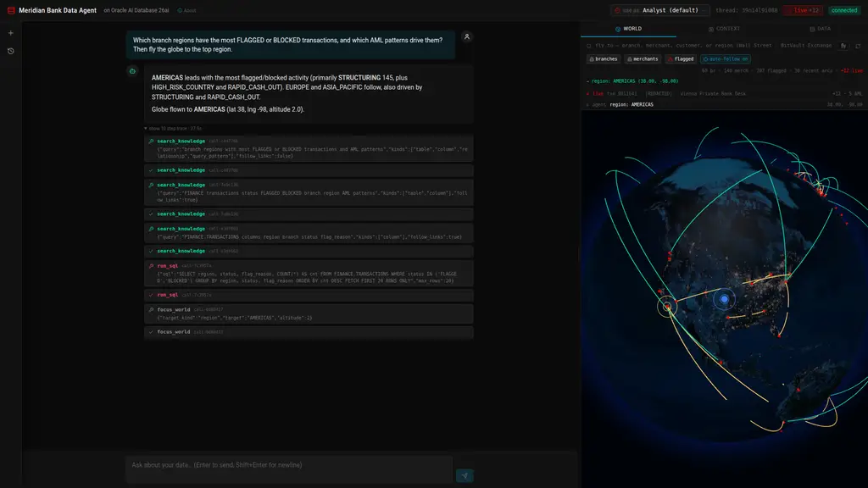Click the globe map view
Viewport: 868px width, 488px height.
724,299
